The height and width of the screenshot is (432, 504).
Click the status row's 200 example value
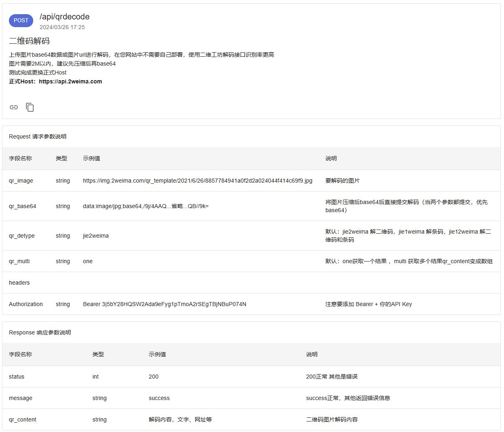point(154,377)
